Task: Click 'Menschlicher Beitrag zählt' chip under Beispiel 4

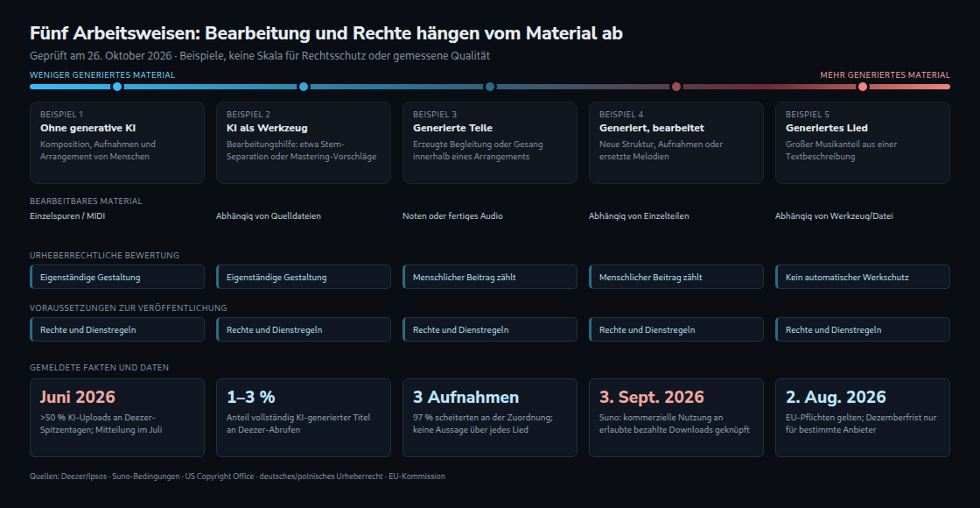Action: tap(676, 277)
